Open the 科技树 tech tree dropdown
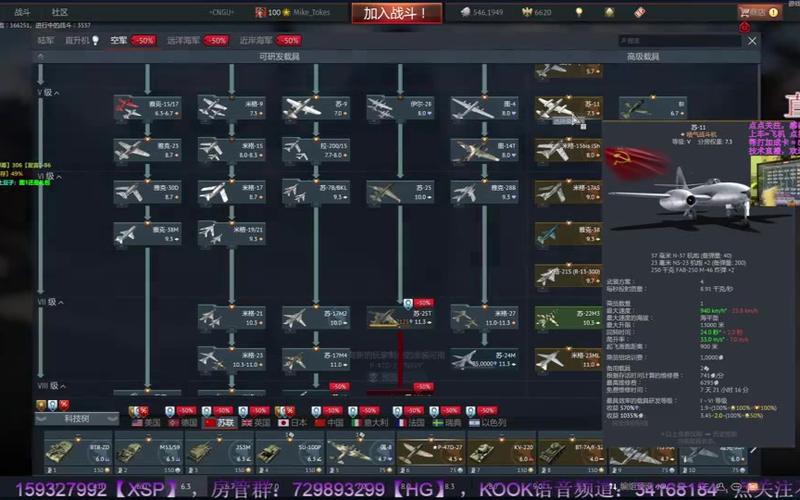 point(77,419)
